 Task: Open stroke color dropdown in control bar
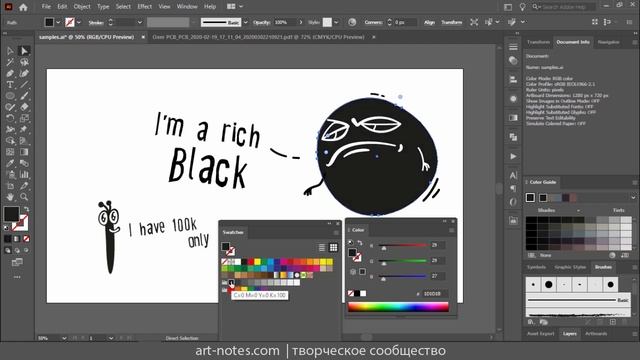79,22
